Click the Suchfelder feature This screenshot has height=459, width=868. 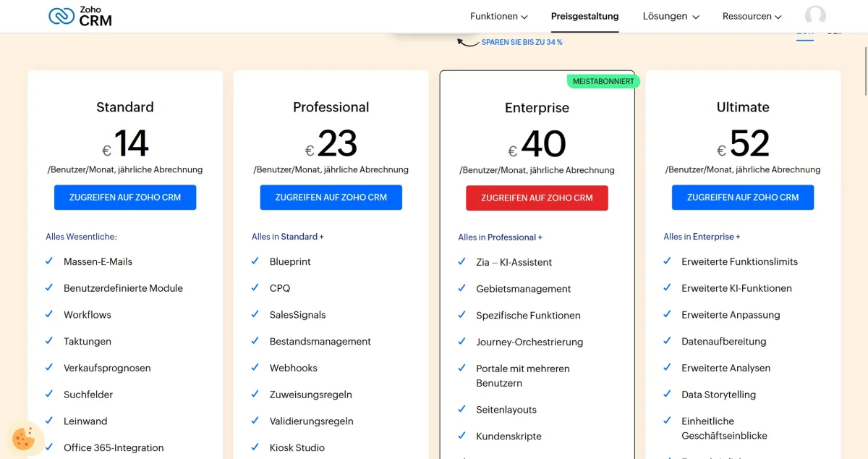(x=88, y=395)
